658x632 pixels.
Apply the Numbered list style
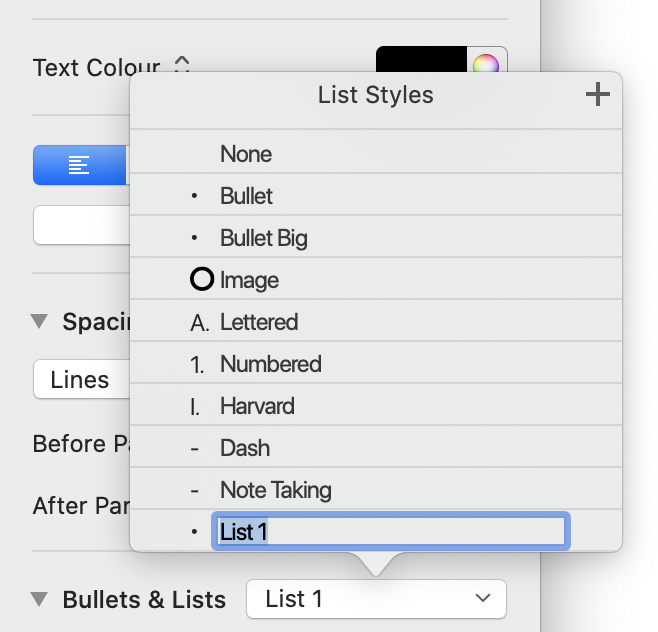[270, 364]
